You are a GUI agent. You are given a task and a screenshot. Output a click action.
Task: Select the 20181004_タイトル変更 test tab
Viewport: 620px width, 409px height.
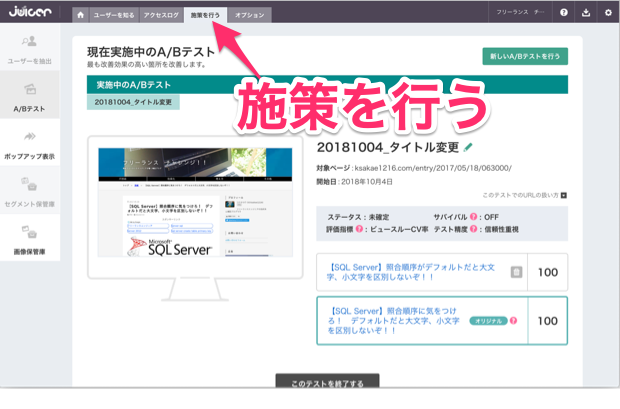pos(133,102)
